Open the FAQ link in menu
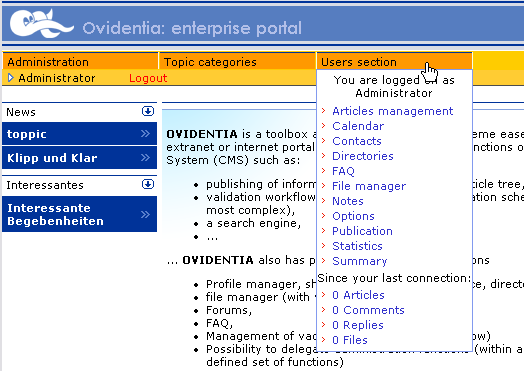Viewport: 524px width, 371px height. tap(343, 171)
